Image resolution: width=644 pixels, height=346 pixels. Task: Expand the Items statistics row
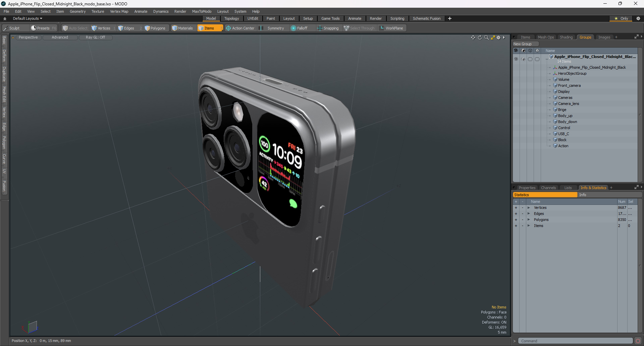529,226
